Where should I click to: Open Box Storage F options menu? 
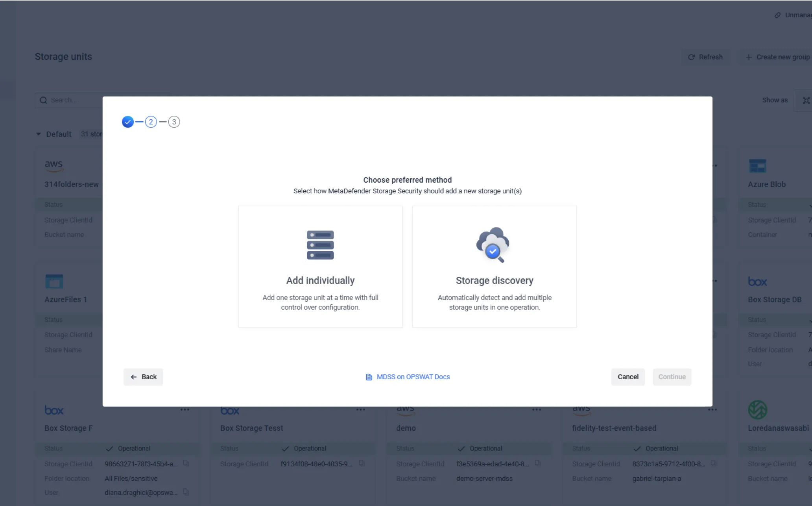(x=185, y=410)
